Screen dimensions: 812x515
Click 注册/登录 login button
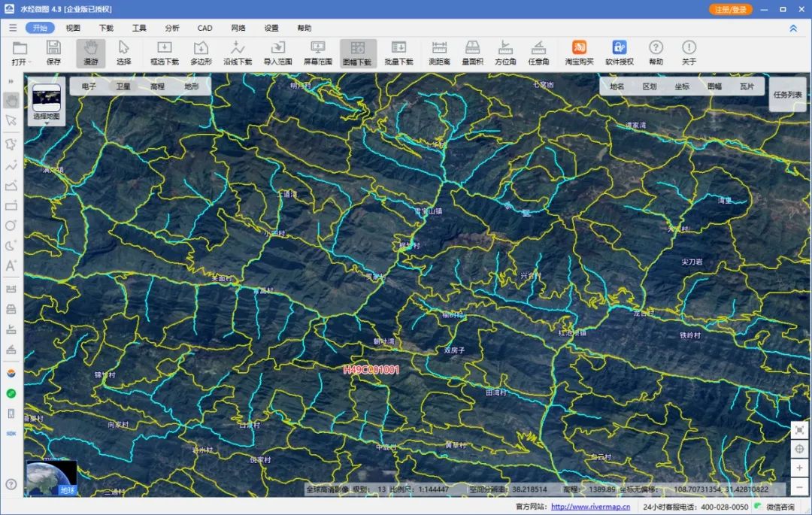click(730, 9)
